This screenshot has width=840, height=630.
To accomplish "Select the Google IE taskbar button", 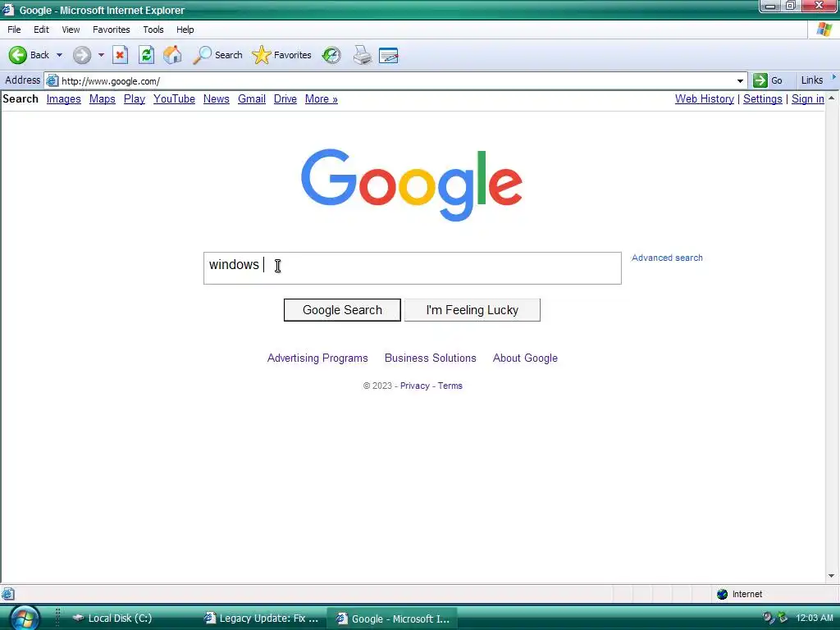I will point(392,619).
